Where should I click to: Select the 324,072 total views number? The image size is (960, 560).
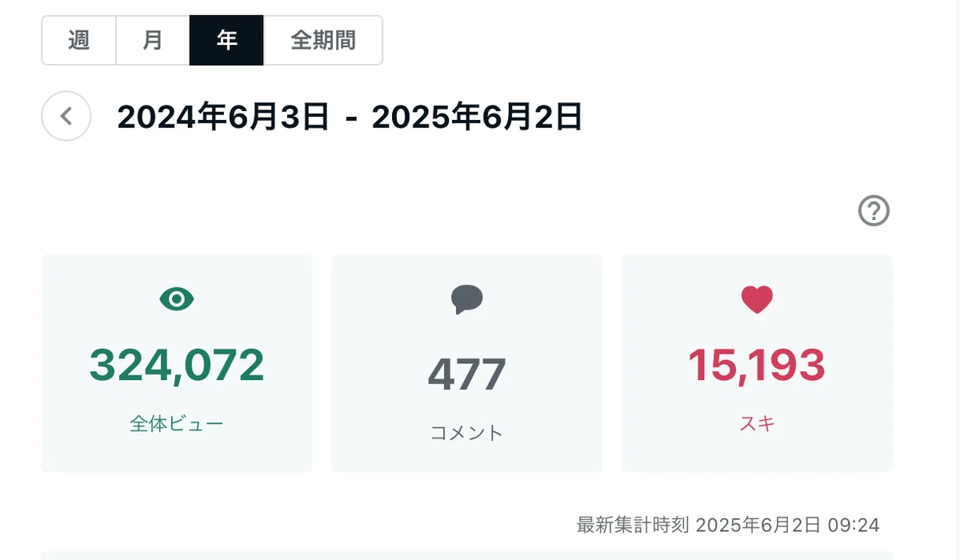point(177,365)
